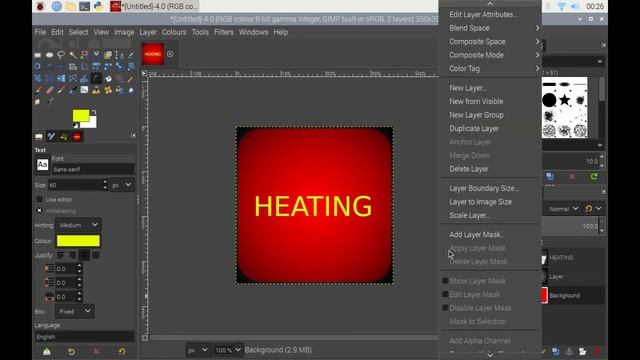Select the Airbrush tool
Screen dimensions: 640x360
tap(61, 90)
